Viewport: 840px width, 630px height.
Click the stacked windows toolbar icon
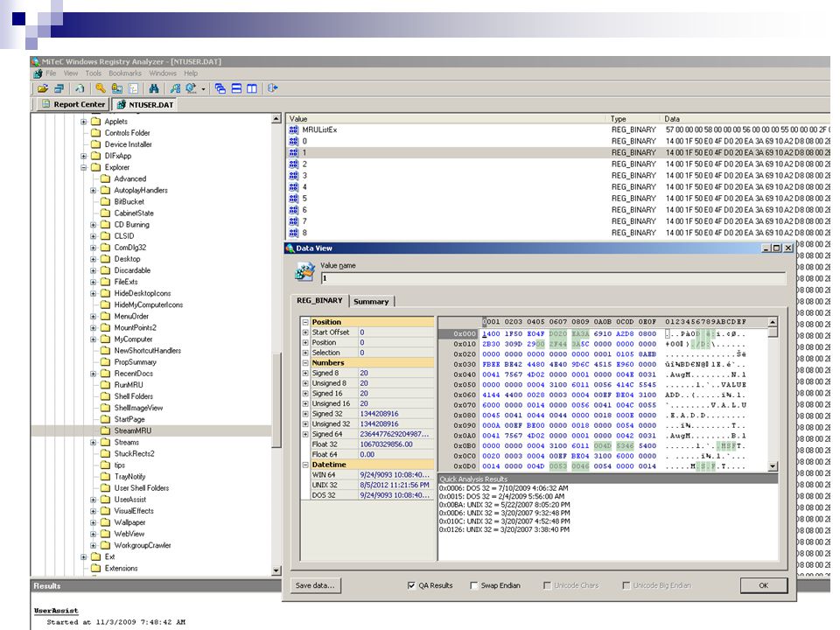click(x=59, y=88)
